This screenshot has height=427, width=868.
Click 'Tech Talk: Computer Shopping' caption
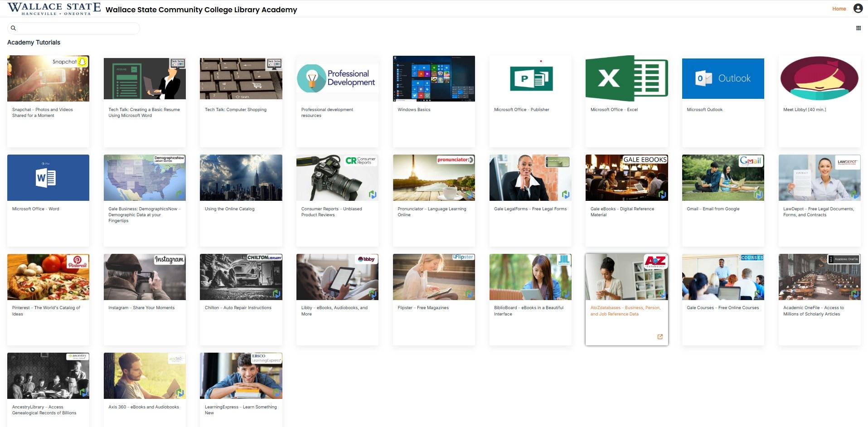[x=236, y=110]
